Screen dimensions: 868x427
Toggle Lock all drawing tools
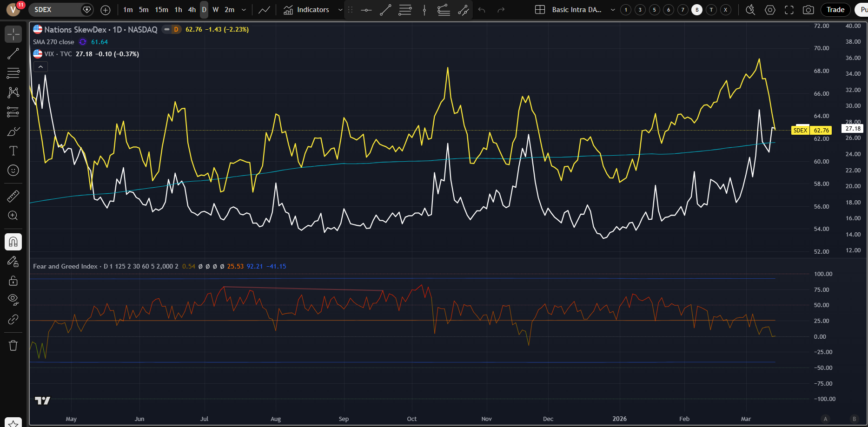click(13, 281)
